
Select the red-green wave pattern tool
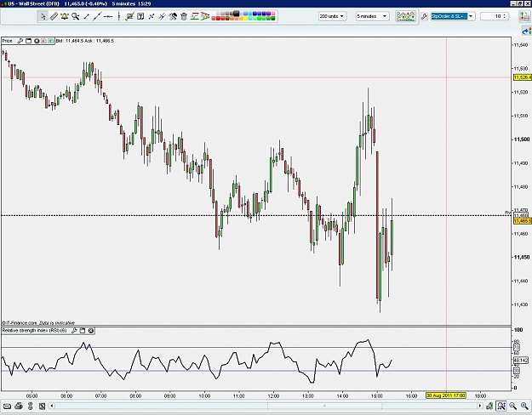click(194, 16)
